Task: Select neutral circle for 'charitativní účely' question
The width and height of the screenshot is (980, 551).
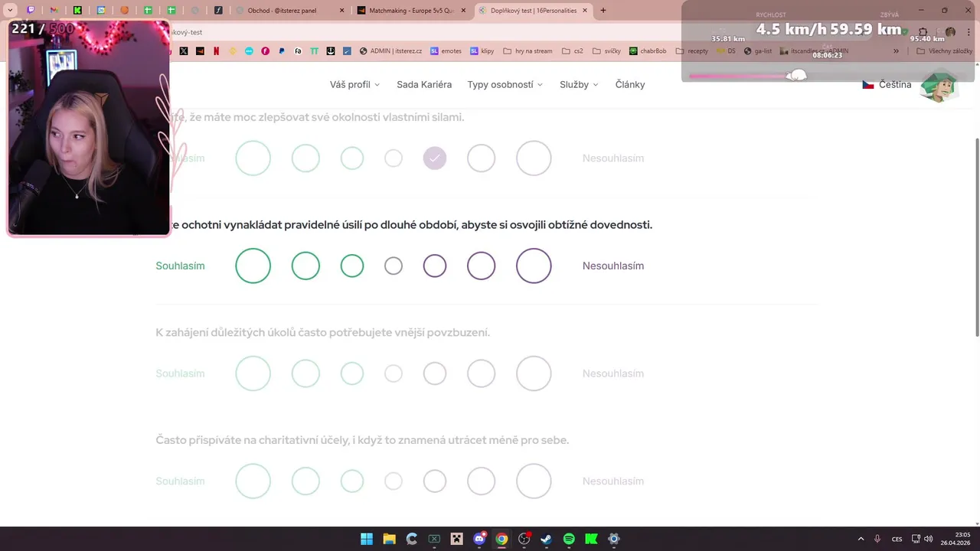Action: click(394, 481)
